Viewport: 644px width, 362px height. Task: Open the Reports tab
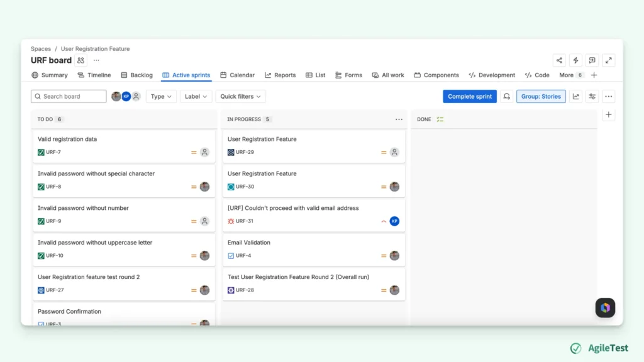pyautogui.click(x=280, y=75)
